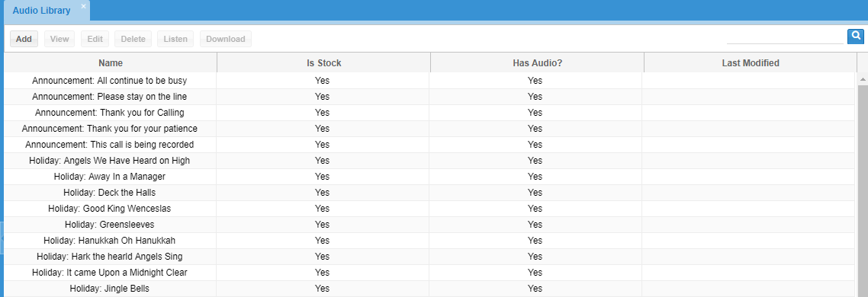Click the magnifying glass search icon

pos(856,37)
